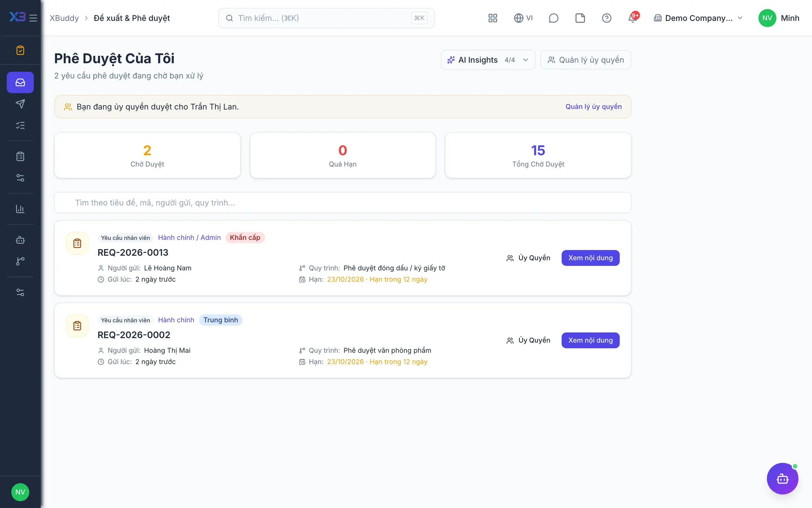Image resolution: width=812 pixels, height=508 pixels.
Task: Toggle the hamburger sidebar menu
Action: 33,18
